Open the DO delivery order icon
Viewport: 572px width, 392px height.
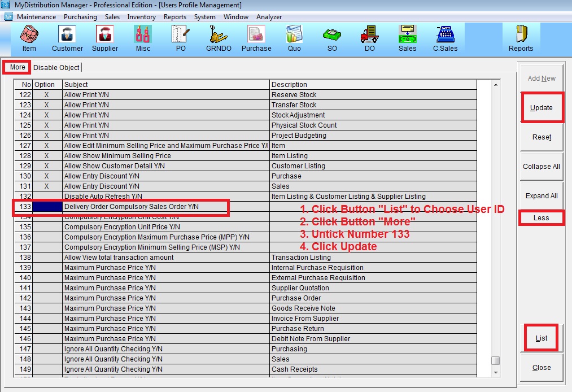coord(369,38)
